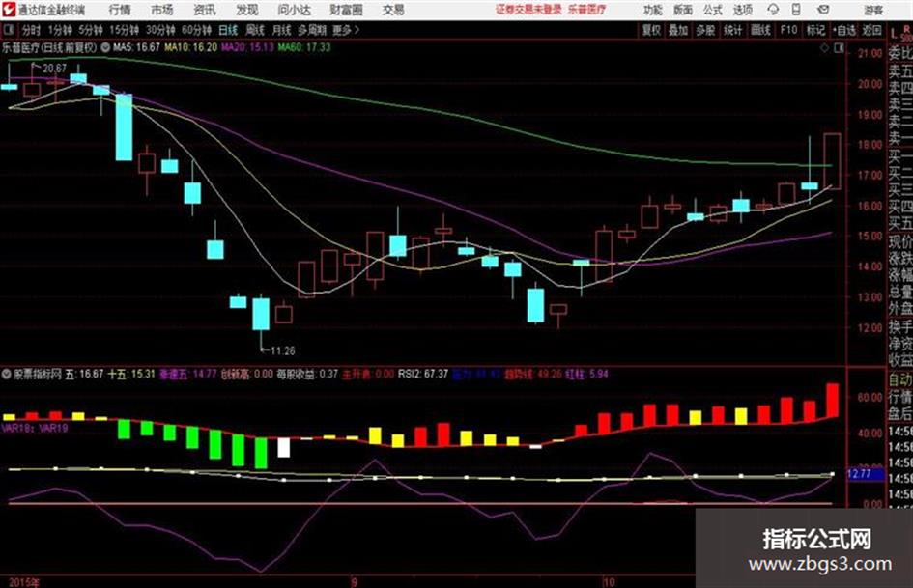Toggle the 自选 watchlist button
Viewport: 913px width, 588px height.
click(x=844, y=30)
